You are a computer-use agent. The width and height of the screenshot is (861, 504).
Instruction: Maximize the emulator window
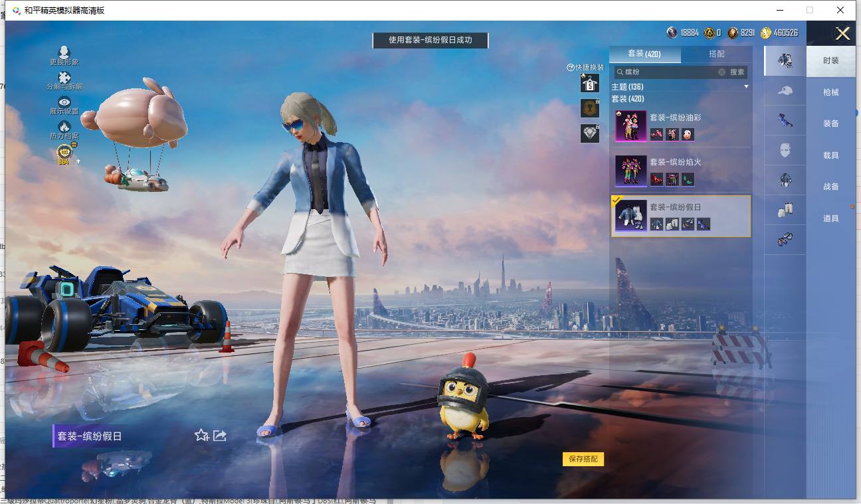pyautogui.click(x=810, y=10)
